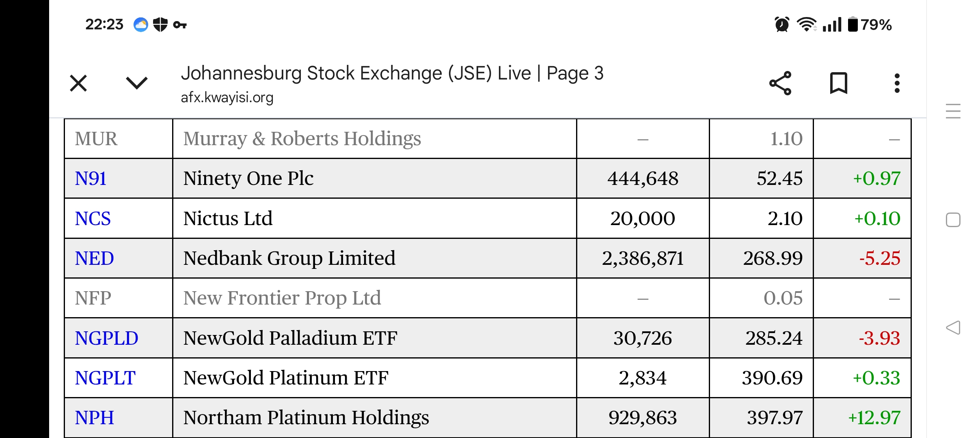Open the NCS ticker link
The width and height of the screenshot is (980, 438).
tap(93, 219)
